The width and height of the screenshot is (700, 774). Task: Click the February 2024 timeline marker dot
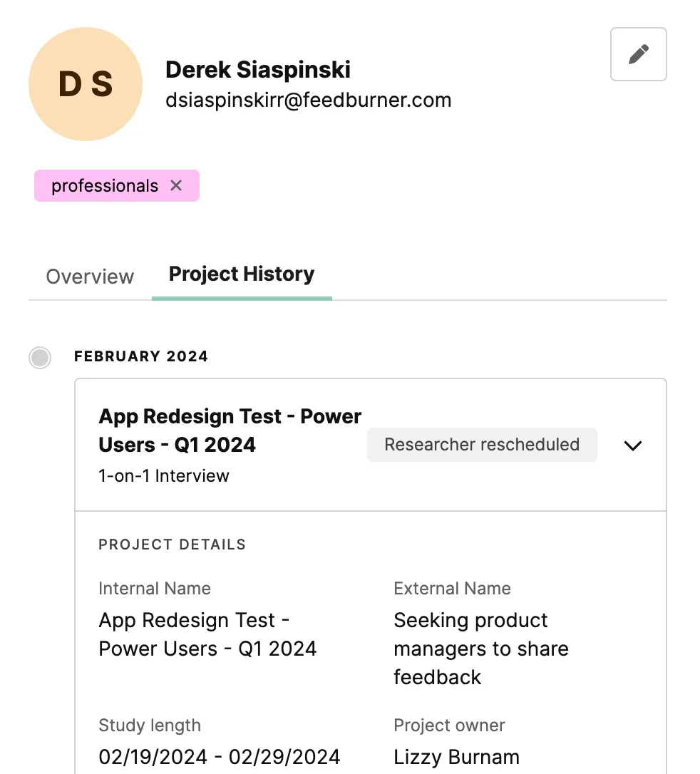point(40,357)
